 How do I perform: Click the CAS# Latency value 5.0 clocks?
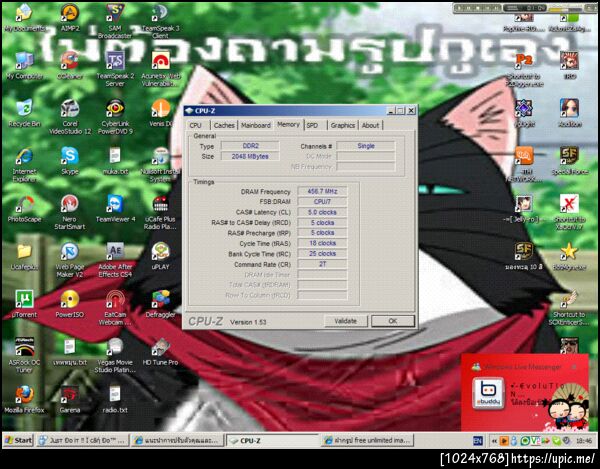[x=322, y=212]
